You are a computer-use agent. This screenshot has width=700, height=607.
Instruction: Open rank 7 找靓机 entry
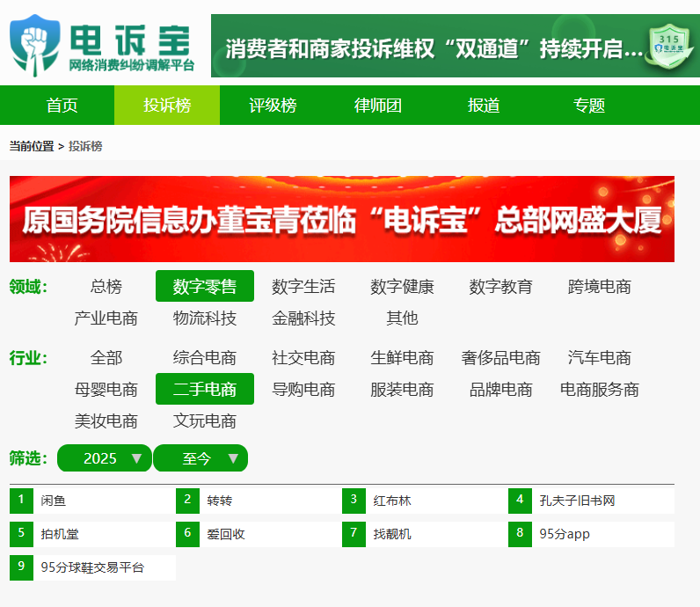pyautogui.click(x=425, y=534)
